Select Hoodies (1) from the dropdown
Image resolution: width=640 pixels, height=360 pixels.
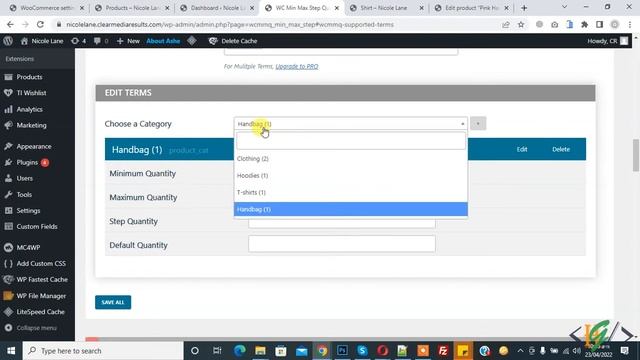pyautogui.click(x=351, y=176)
